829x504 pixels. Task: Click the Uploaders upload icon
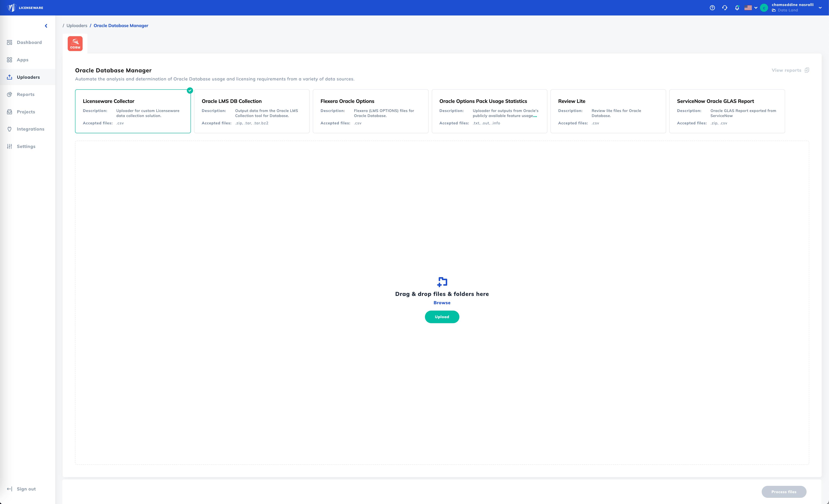(9, 77)
